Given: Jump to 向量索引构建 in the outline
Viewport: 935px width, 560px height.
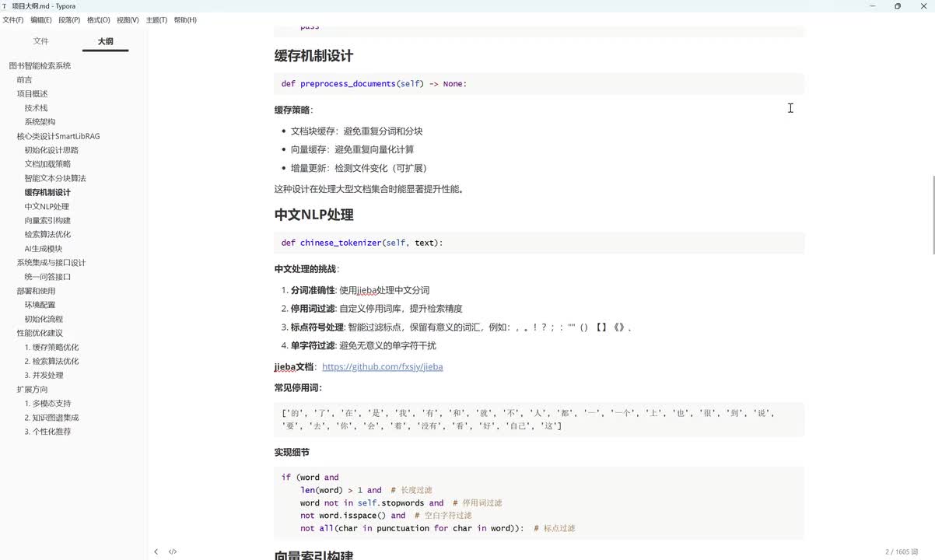Looking at the screenshot, I should [x=47, y=220].
